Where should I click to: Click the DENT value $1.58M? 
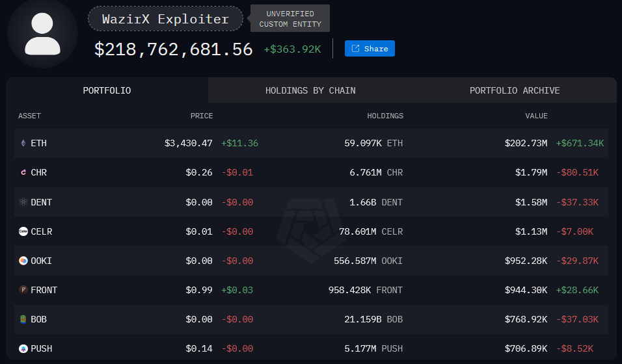pyautogui.click(x=531, y=202)
